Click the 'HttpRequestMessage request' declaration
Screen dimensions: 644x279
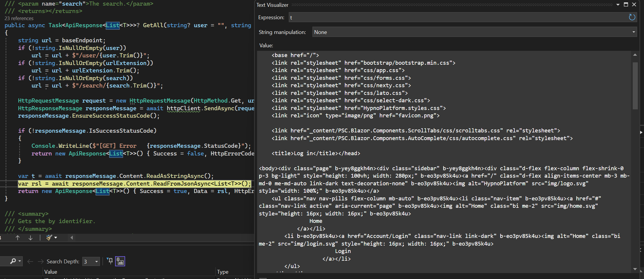pyautogui.click(x=62, y=101)
